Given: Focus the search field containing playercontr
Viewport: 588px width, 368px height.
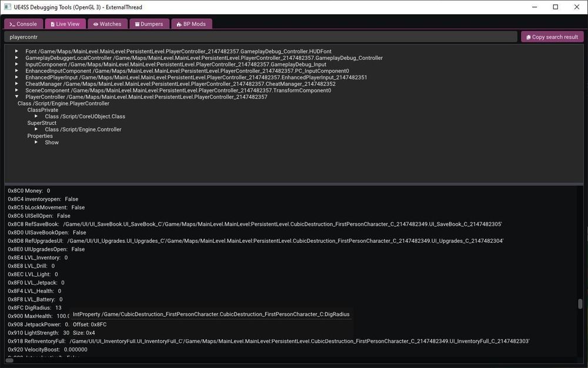Looking at the screenshot, I should tap(261, 37).
